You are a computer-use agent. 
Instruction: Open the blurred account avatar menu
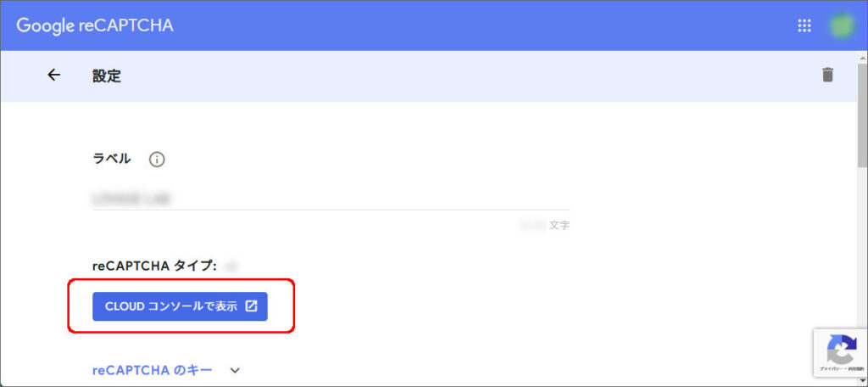[841, 26]
